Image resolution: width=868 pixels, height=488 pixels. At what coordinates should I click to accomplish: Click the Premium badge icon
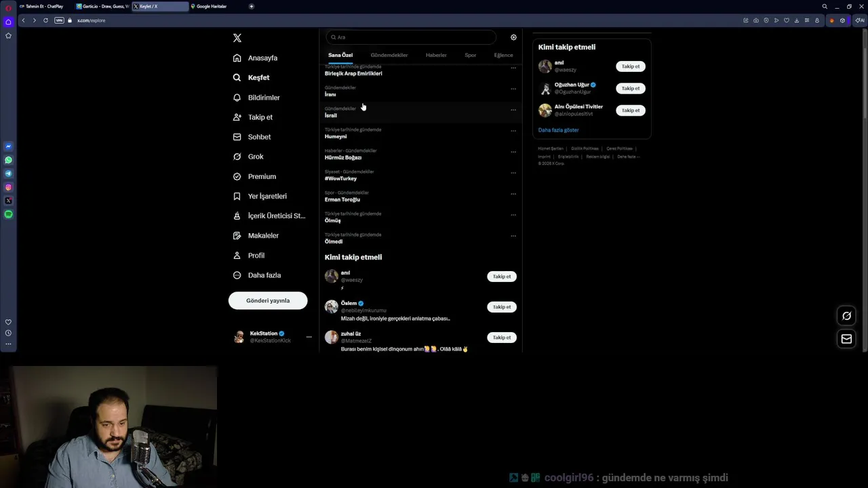pyautogui.click(x=237, y=176)
